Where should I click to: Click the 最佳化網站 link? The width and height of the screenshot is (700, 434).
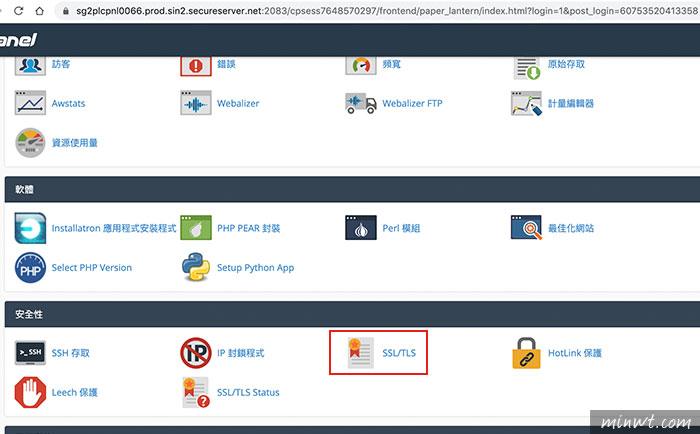[x=571, y=228]
